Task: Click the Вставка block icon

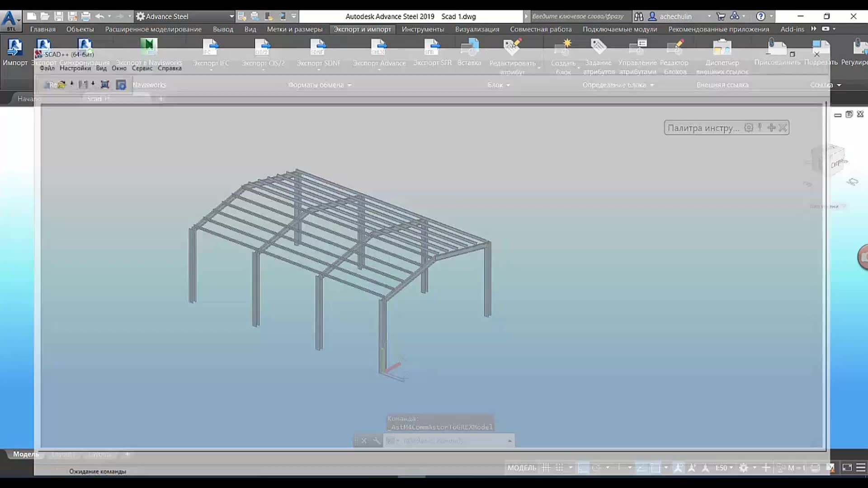Action: 469,47
